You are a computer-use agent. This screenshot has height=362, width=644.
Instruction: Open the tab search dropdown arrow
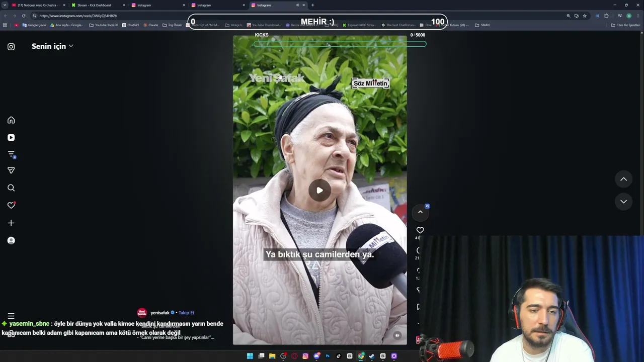coord(5,5)
